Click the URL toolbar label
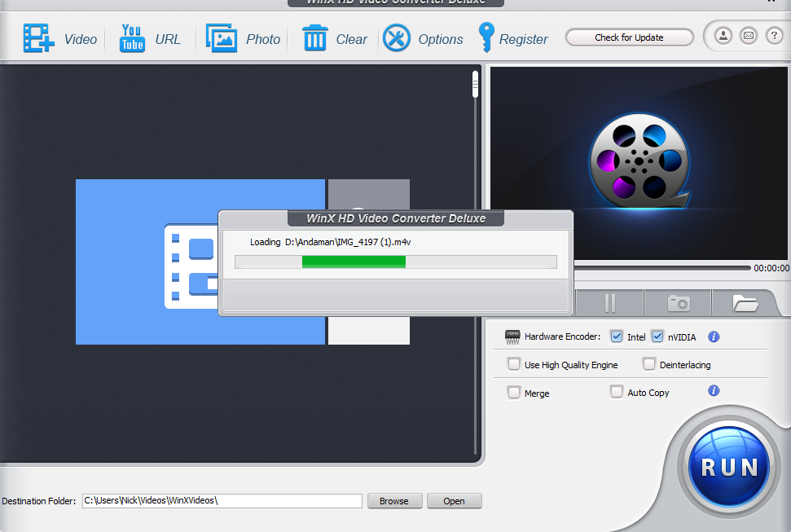 (x=168, y=39)
